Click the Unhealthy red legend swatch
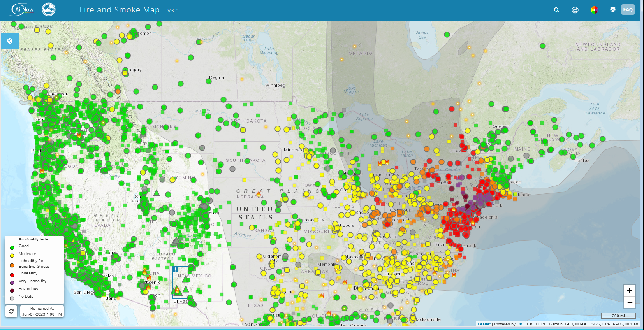 [12, 275]
